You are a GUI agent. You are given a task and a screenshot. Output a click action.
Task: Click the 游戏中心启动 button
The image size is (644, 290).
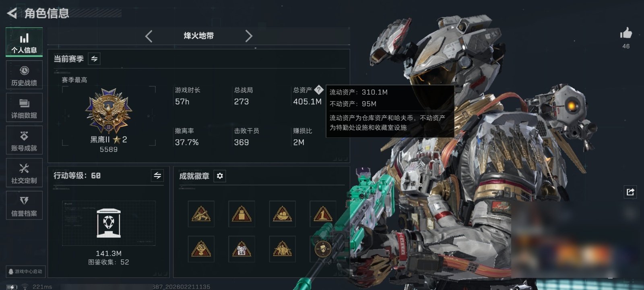25,271
